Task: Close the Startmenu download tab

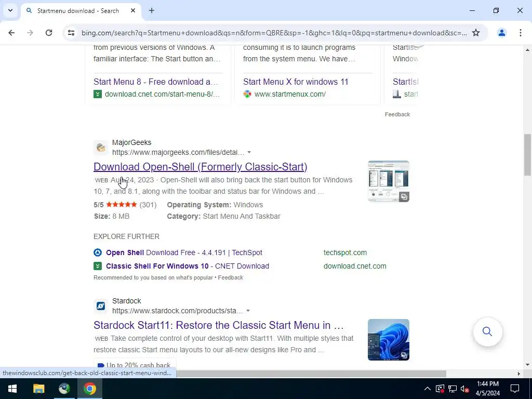Action: pyautogui.click(x=133, y=10)
